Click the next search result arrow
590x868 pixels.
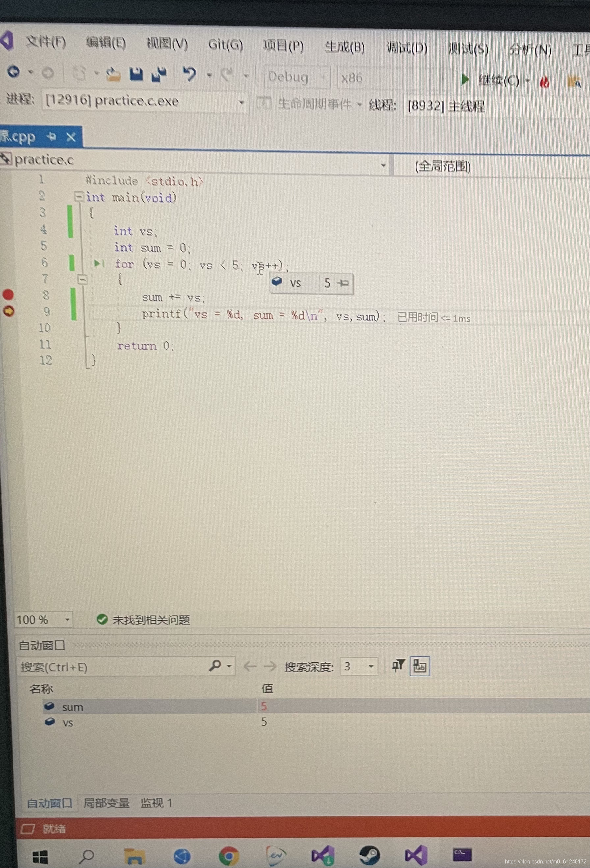pos(270,666)
